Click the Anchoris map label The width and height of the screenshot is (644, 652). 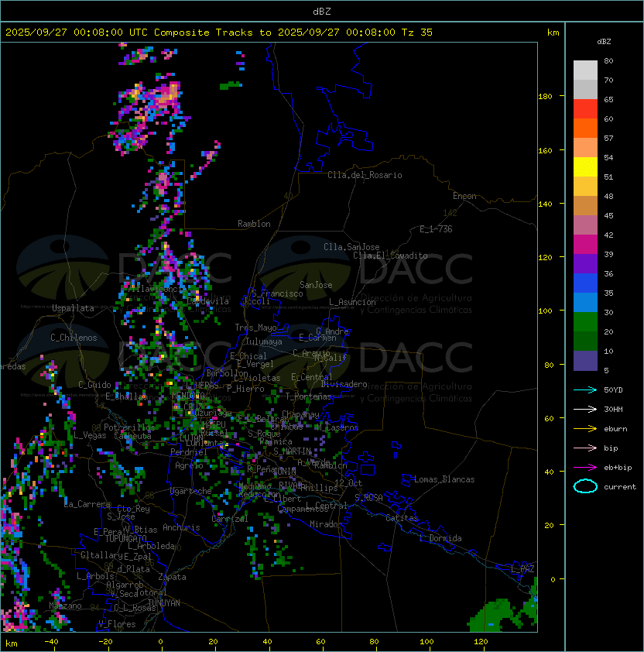[181, 527]
